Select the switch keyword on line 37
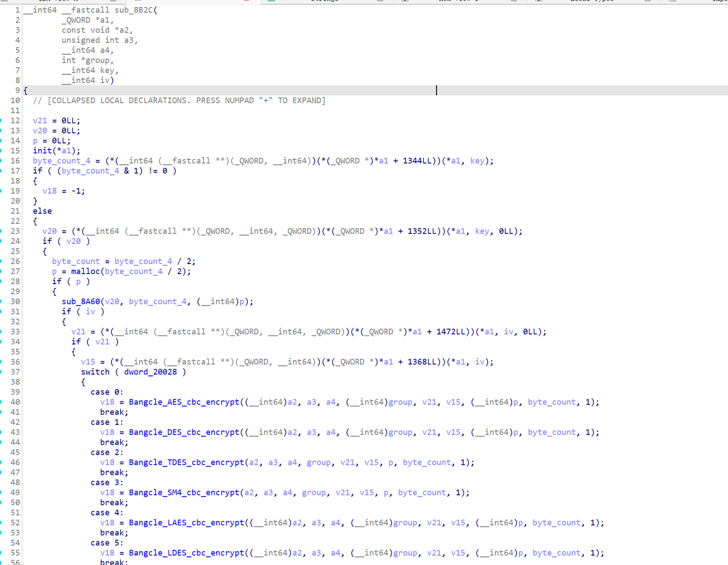Viewport: 728px width, 565px height. pyautogui.click(x=95, y=372)
